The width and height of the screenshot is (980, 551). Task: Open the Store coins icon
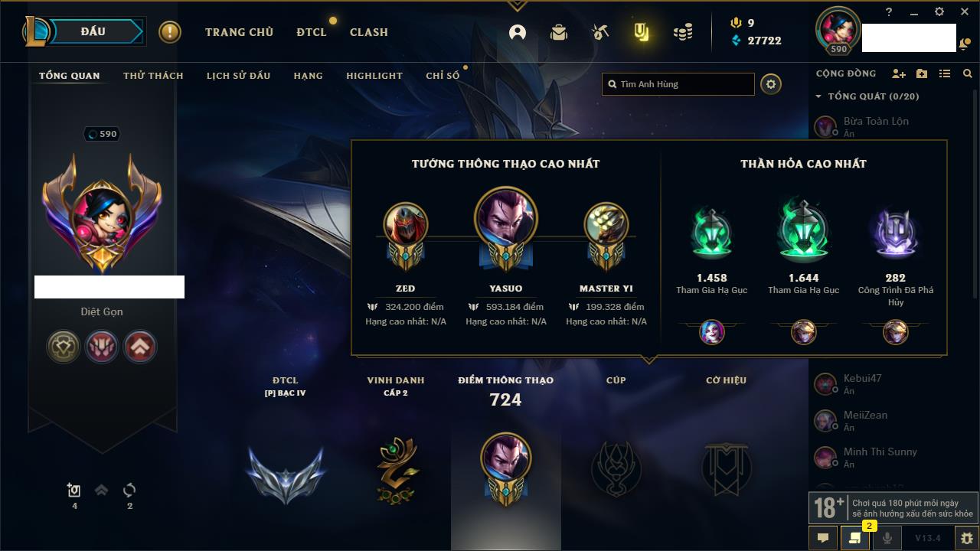tap(683, 32)
